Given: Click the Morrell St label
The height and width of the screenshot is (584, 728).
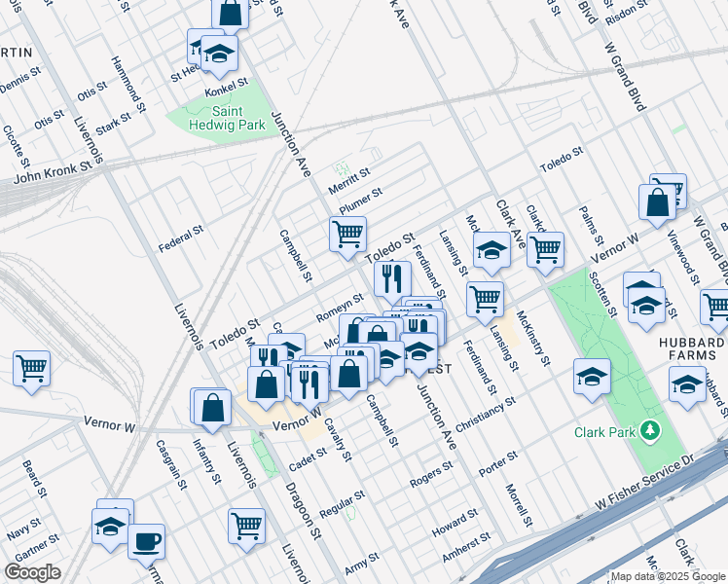Looking at the screenshot, I should (x=519, y=505).
